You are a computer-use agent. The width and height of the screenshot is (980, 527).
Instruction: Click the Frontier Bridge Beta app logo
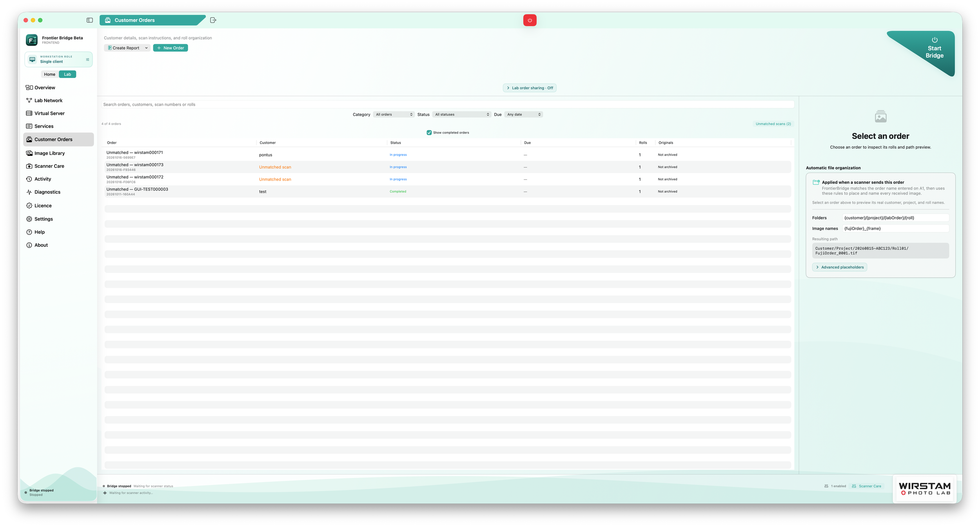(32, 40)
